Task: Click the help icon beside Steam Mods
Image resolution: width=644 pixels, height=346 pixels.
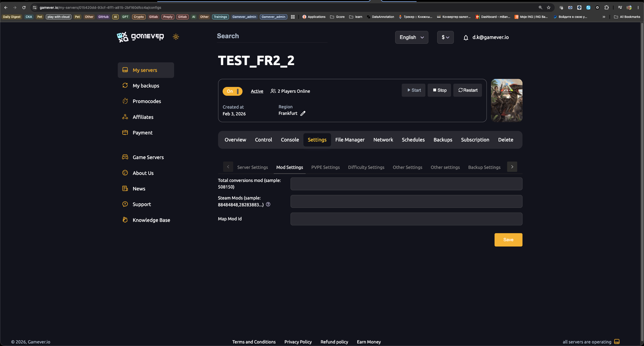Action: [x=268, y=205]
